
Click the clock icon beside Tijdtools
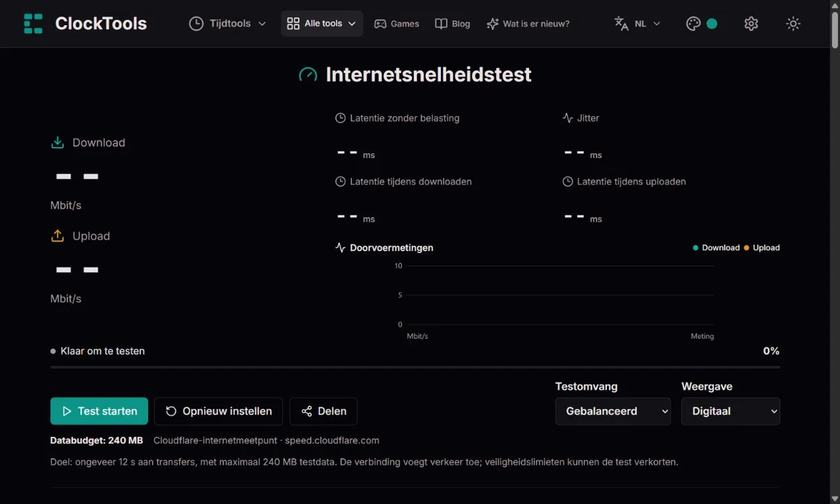196,23
